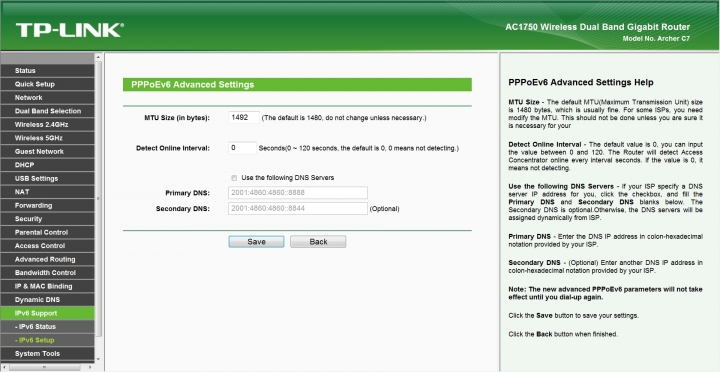Click the TP-LINK logo
Screen dimensions: 720x372
tap(70, 30)
